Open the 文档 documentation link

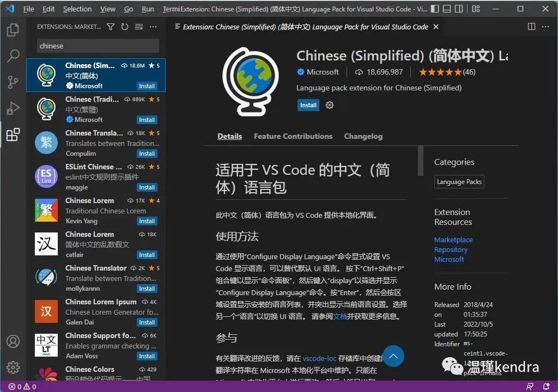pyautogui.click(x=340, y=316)
